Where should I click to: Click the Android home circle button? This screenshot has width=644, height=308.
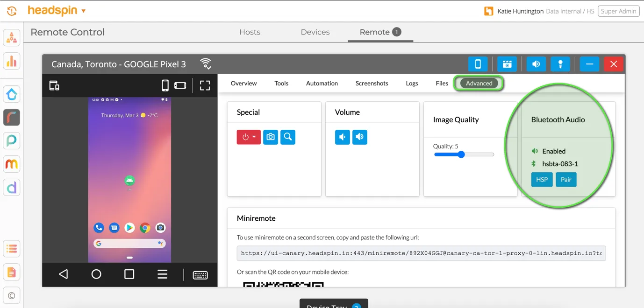(x=96, y=274)
